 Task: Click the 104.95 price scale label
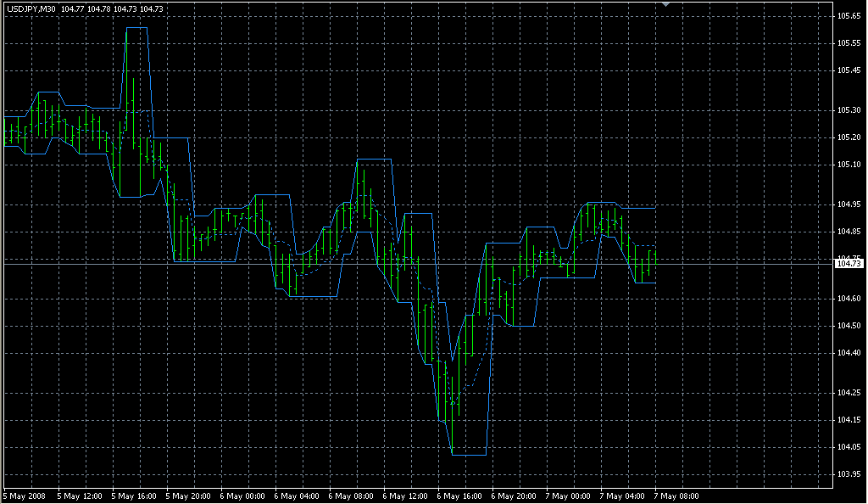[x=849, y=204]
